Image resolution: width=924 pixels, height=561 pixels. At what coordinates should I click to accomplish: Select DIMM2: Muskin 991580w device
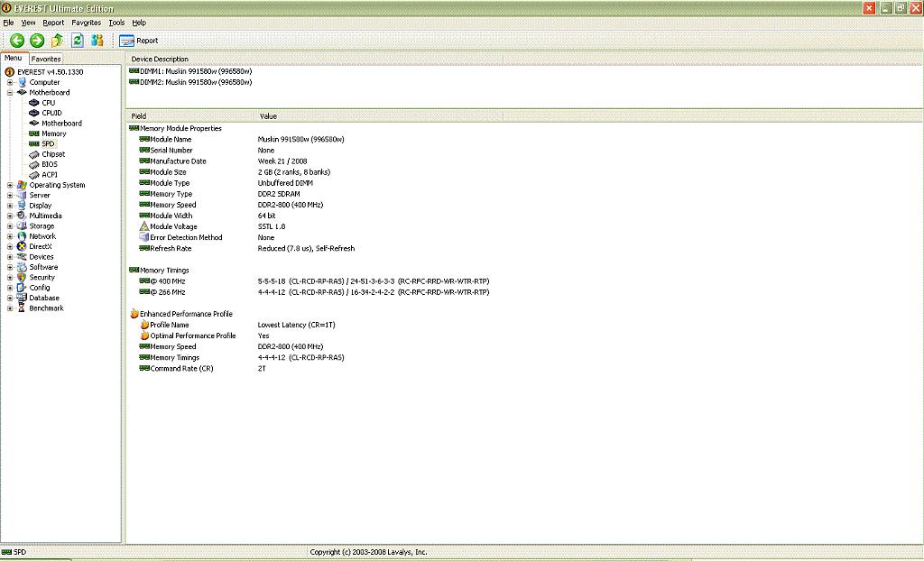(190, 82)
